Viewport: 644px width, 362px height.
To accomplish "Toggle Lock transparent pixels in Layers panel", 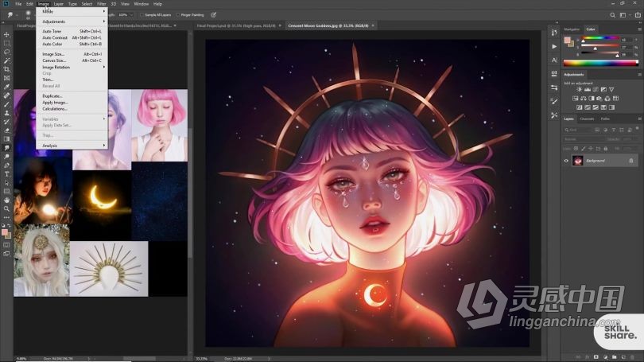I will pyautogui.click(x=576, y=149).
